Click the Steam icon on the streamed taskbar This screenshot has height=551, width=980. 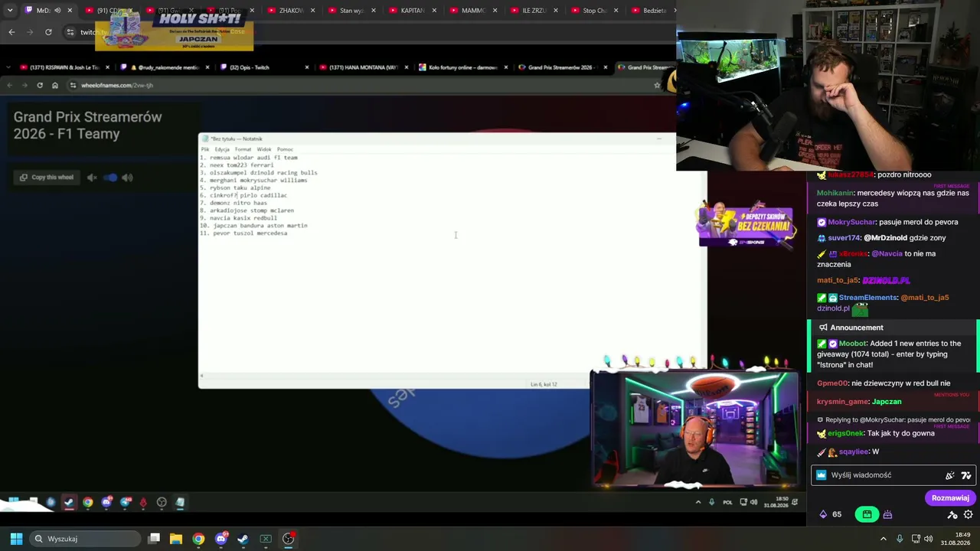pyautogui.click(x=69, y=503)
